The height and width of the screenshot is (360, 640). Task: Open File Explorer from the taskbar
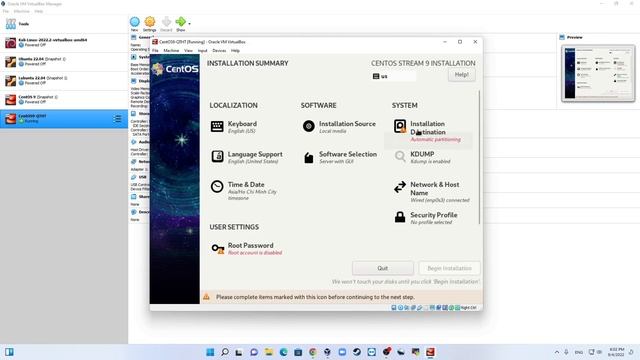tap(269, 352)
